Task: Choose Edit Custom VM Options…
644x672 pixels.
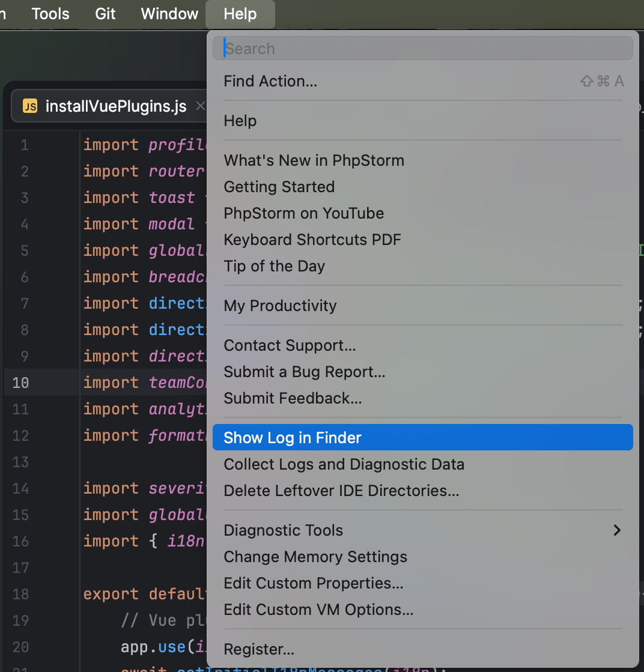Action: coord(318,610)
